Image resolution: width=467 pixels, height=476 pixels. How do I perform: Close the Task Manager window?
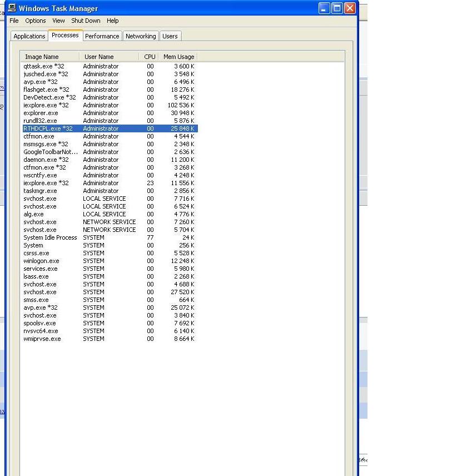click(350, 8)
